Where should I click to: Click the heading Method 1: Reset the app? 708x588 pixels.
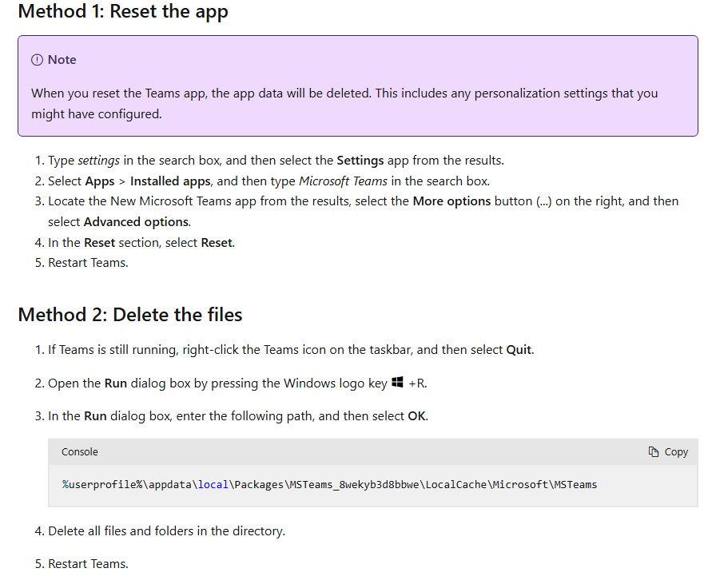tap(123, 11)
